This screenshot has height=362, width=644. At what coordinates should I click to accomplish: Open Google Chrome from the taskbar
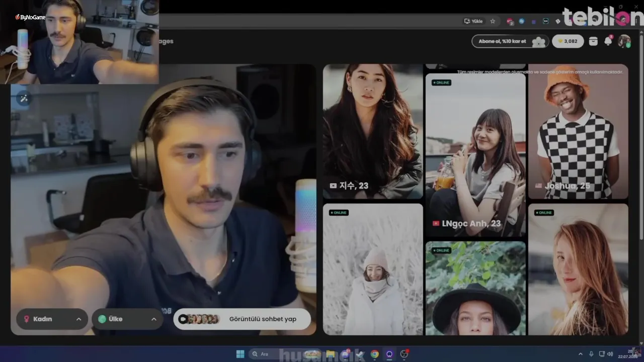[374, 354]
